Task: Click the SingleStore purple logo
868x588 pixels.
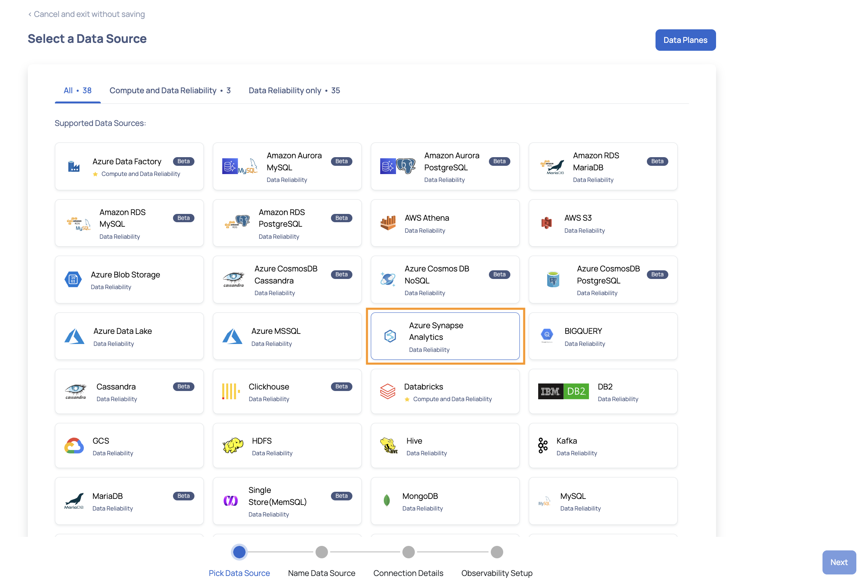Action: pyautogui.click(x=231, y=501)
